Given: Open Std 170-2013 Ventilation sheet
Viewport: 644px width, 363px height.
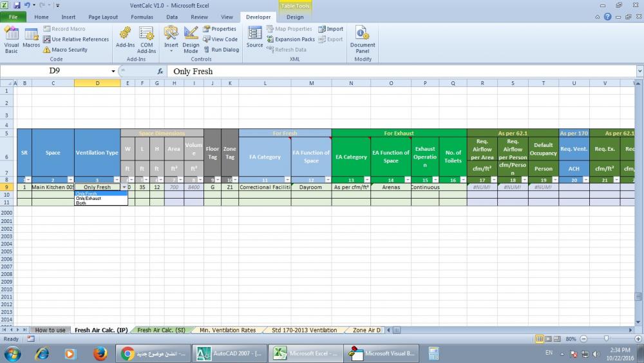Looking at the screenshot, I should 305,329.
